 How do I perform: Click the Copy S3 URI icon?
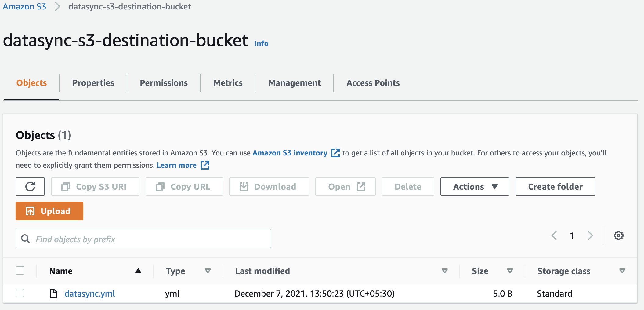point(66,187)
